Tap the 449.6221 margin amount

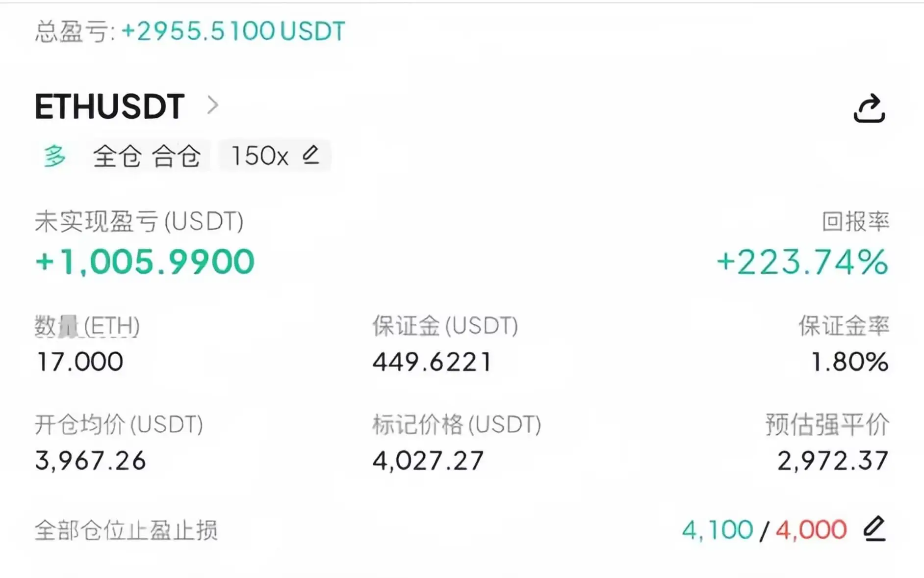[x=432, y=362]
